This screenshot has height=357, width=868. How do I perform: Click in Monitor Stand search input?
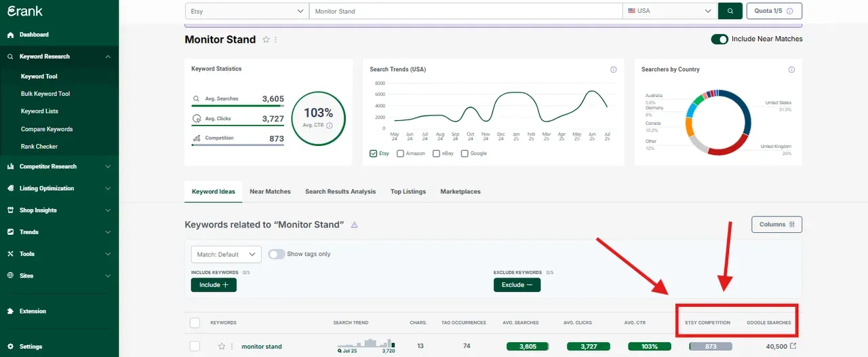(x=465, y=11)
